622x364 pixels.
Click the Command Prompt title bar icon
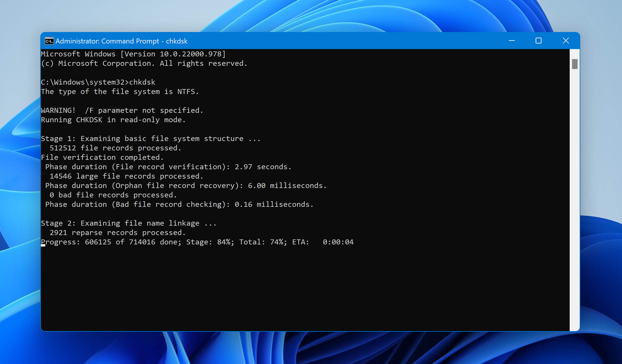coord(49,41)
